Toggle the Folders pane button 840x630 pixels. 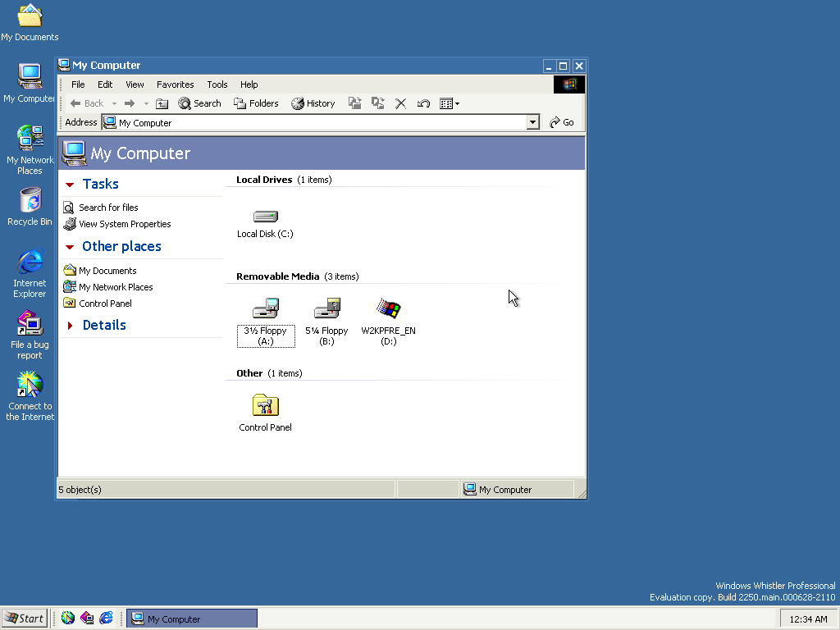pos(256,103)
